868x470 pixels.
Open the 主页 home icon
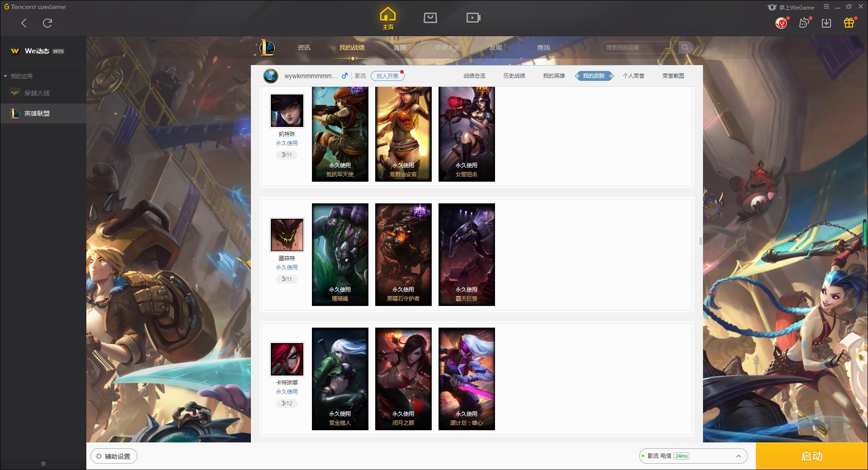point(387,19)
